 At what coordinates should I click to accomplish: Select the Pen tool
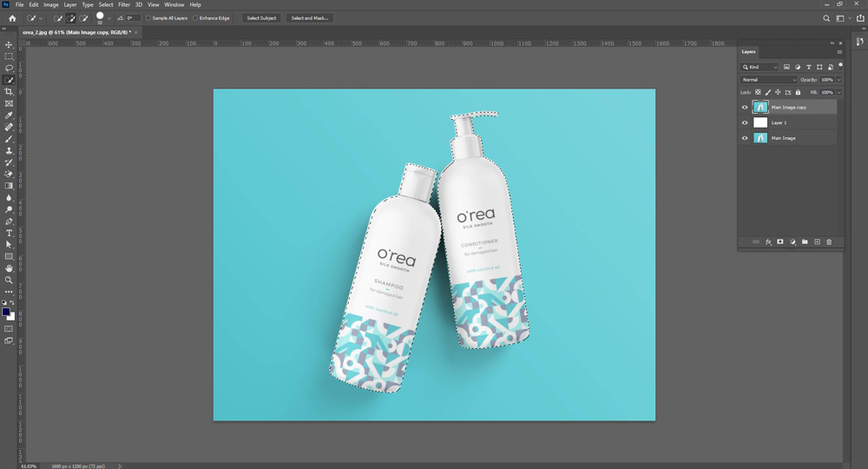click(x=9, y=221)
